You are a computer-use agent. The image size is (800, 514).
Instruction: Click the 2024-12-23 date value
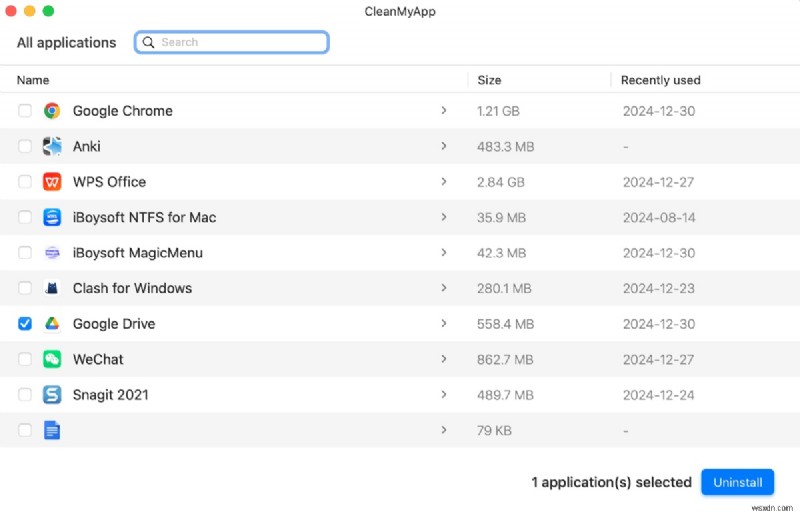[659, 288]
